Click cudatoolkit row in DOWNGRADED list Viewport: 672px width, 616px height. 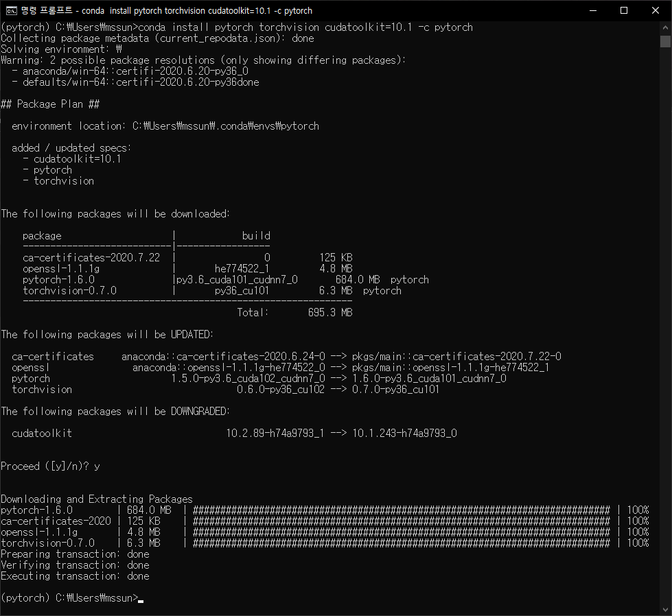coord(235,433)
